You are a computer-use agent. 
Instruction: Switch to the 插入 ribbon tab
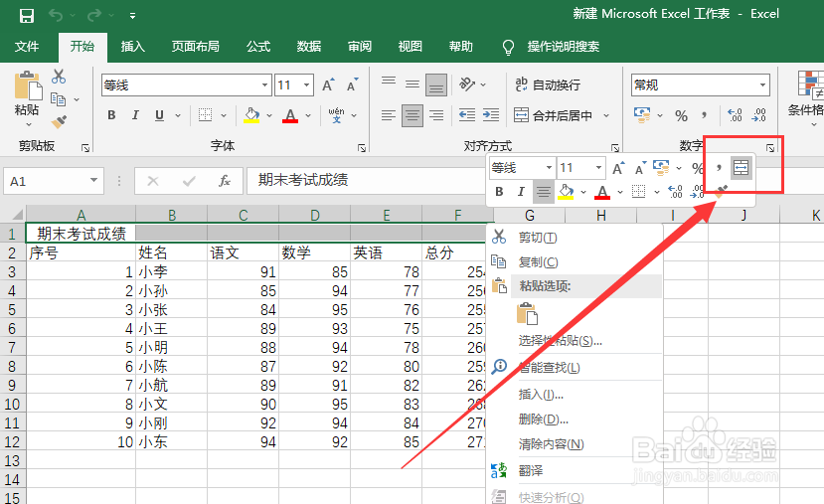click(x=133, y=47)
